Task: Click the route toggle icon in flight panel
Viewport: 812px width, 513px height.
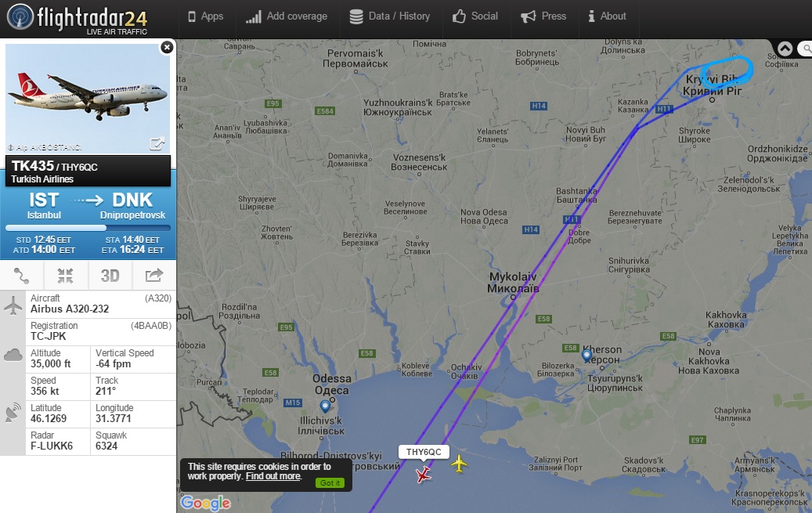Action: tap(22, 276)
